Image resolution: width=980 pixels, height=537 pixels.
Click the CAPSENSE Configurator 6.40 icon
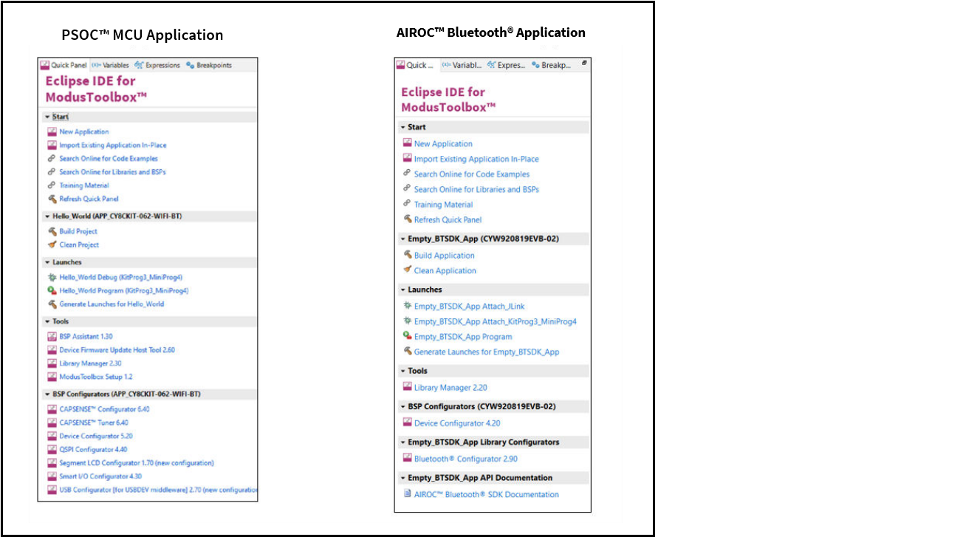[52, 409]
